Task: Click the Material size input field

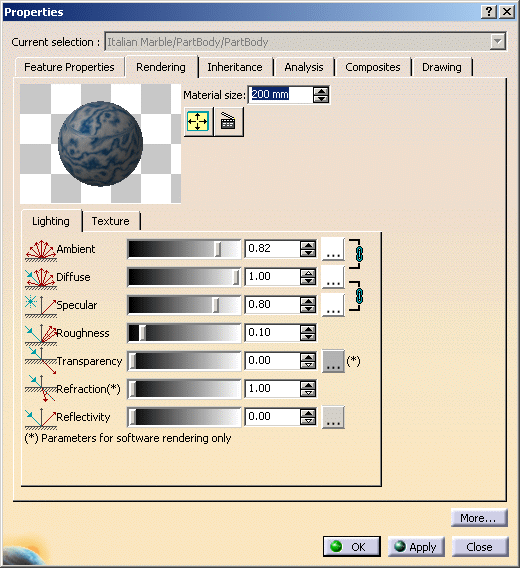Action: 281,95
